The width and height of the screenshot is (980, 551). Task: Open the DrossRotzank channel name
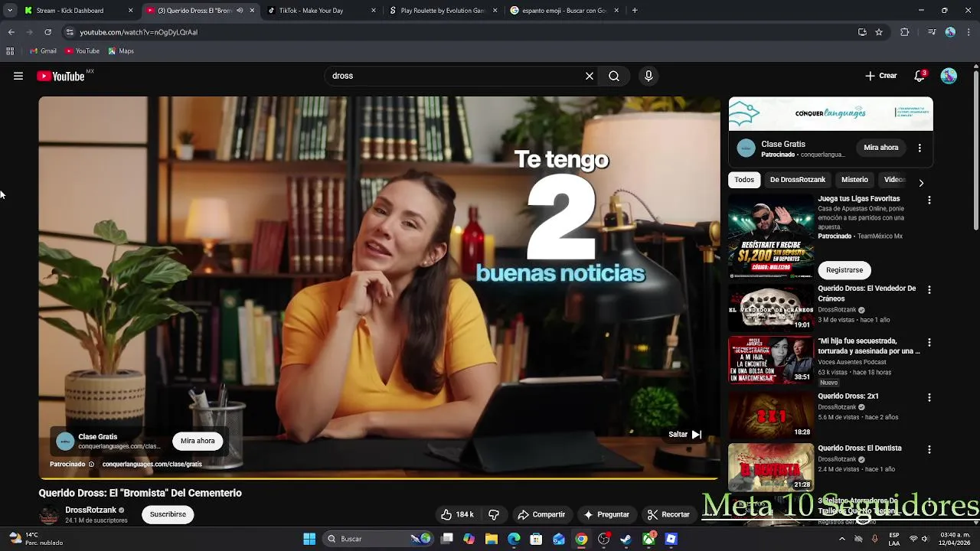click(90, 510)
